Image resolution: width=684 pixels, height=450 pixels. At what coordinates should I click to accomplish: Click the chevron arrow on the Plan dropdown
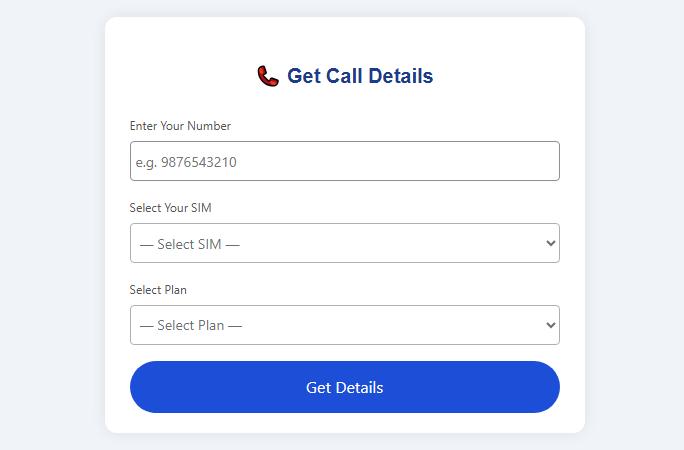coord(550,325)
